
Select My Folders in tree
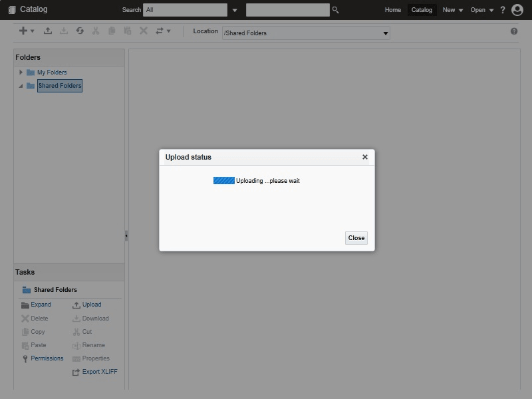52,72
